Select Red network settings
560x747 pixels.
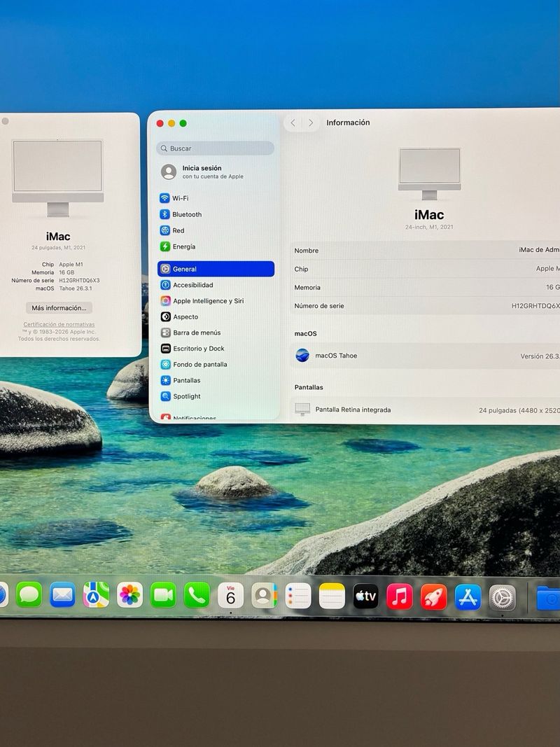[215, 230]
